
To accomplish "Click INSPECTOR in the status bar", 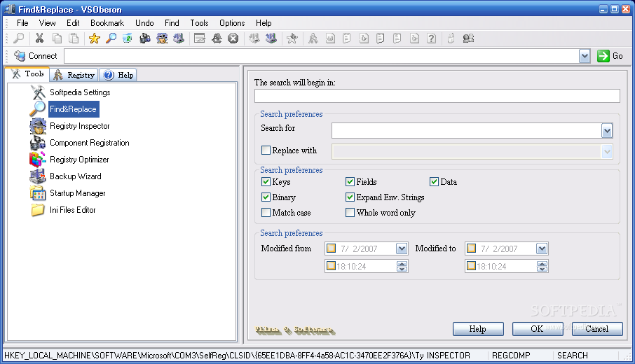I will point(449,356).
